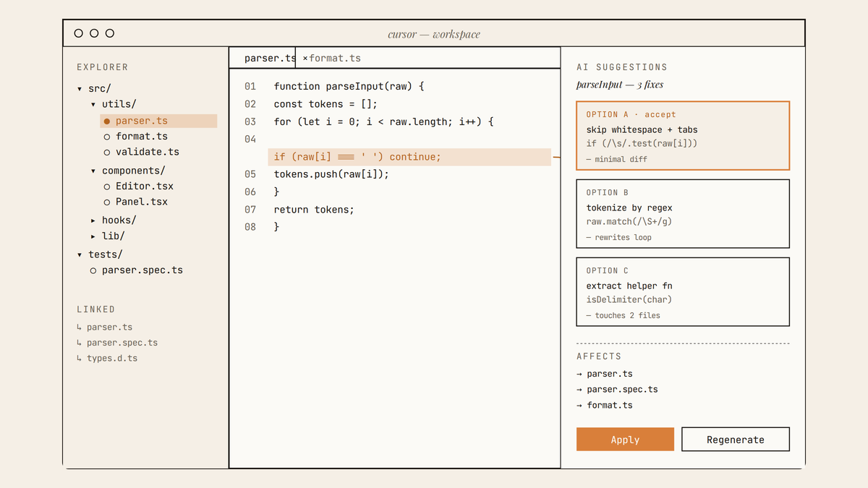Viewport: 868px width, 488px height.
Task: Open linked parser.spec.ts entry
Action: (x=117, y=343)
